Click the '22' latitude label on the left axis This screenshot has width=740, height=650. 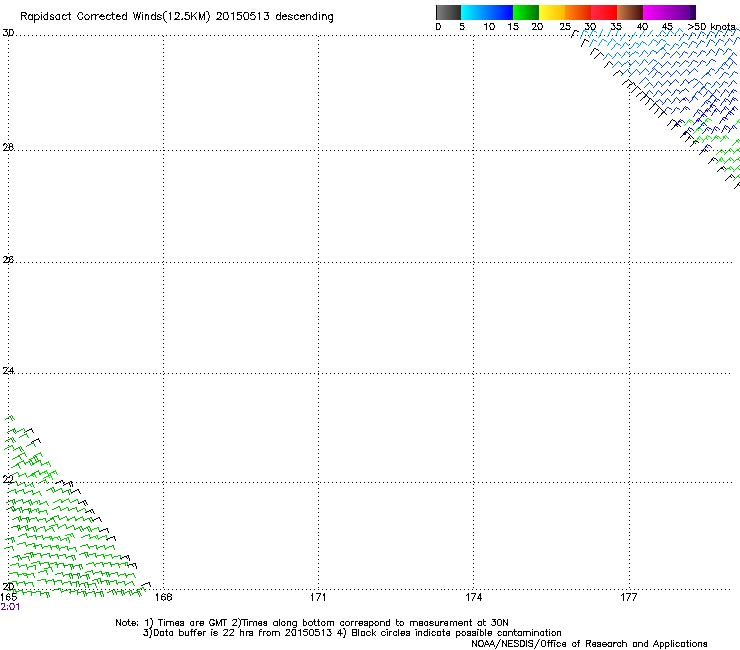click(x=8, y=480)
